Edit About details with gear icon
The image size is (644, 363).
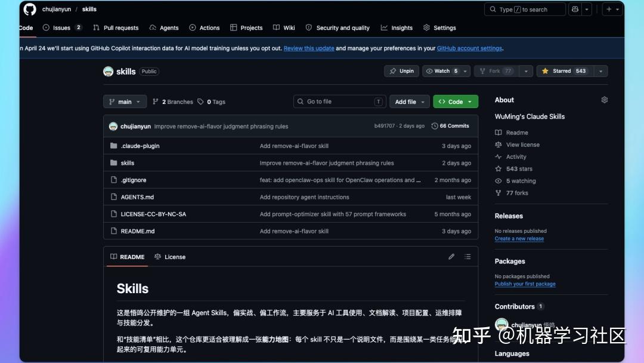tap(604, 100)
